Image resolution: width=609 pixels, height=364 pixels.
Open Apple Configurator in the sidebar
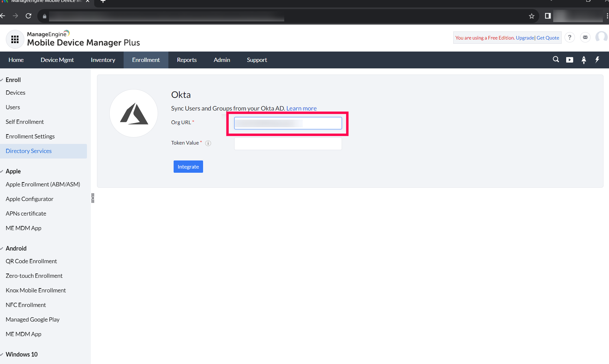[x=30, y=199]
